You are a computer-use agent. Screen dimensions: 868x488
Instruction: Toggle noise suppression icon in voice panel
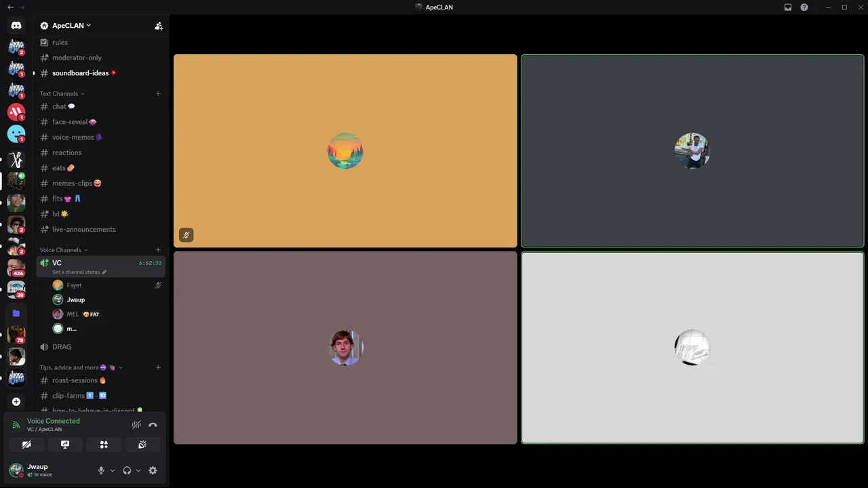pos(136,425)
